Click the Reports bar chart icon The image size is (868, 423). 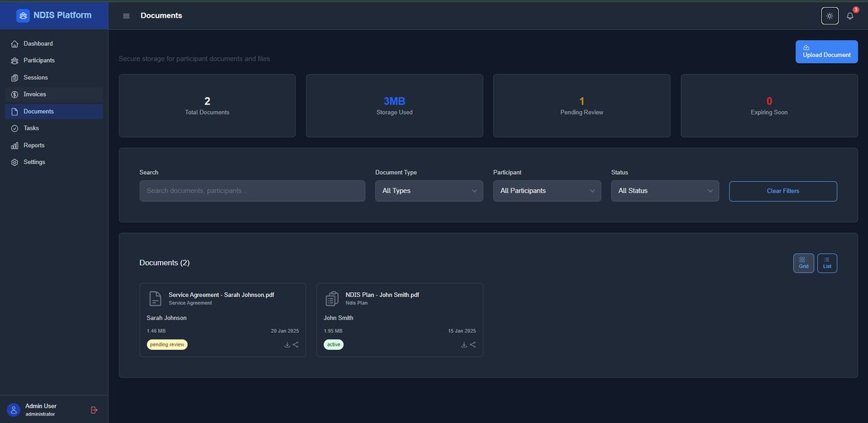point(15,145)
